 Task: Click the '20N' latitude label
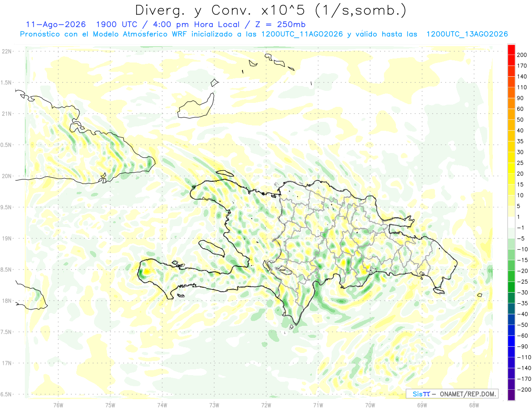(x=6, y=176)
